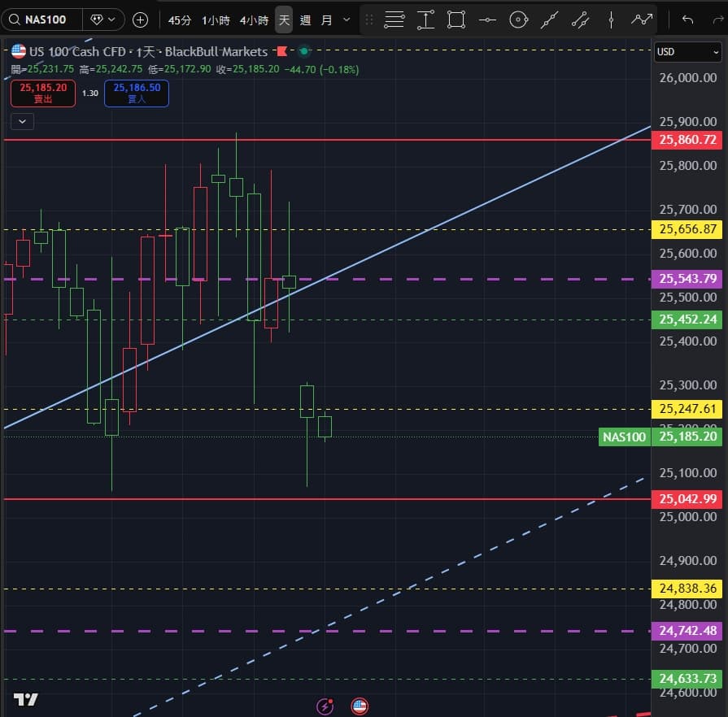Click the TradingView logo
The image size is (728, 717).
pos(25,699)
